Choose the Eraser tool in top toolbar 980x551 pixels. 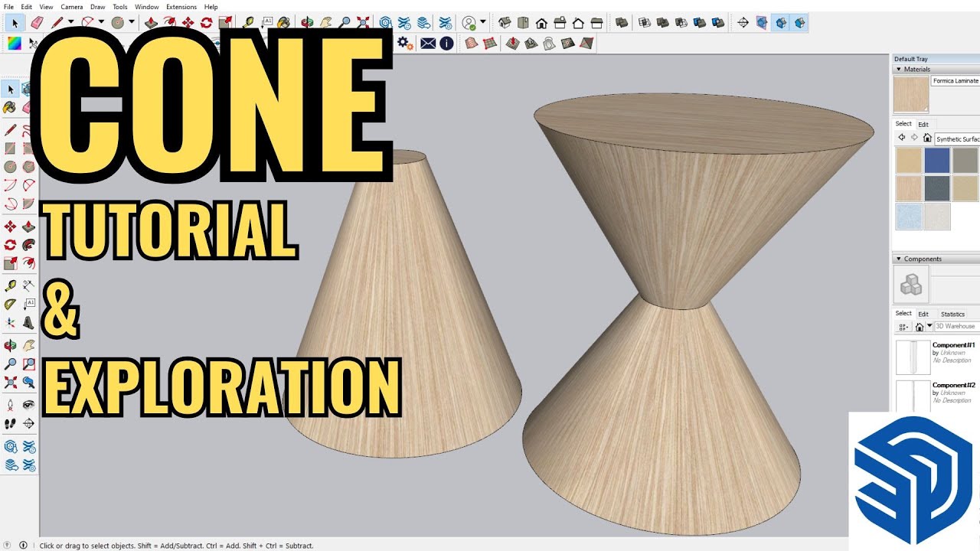[37, 23]
